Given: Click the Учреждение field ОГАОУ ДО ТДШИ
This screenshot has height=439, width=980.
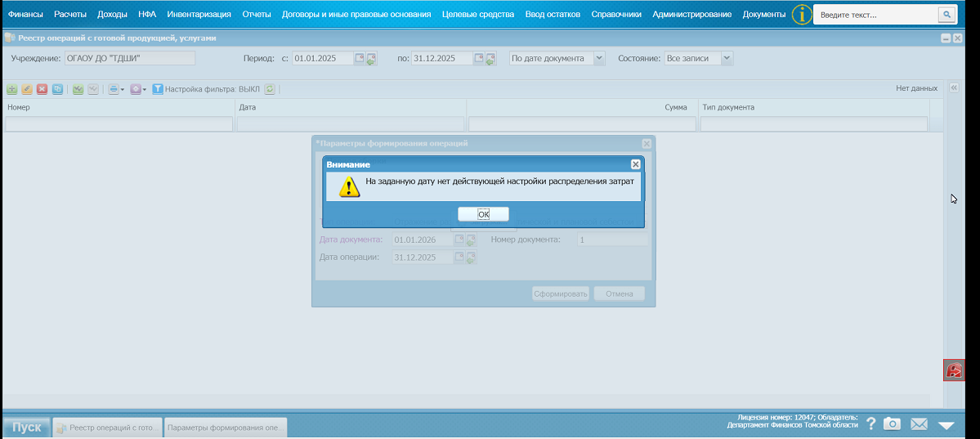Looking at the screenshot, I should (x=129, y=58).
